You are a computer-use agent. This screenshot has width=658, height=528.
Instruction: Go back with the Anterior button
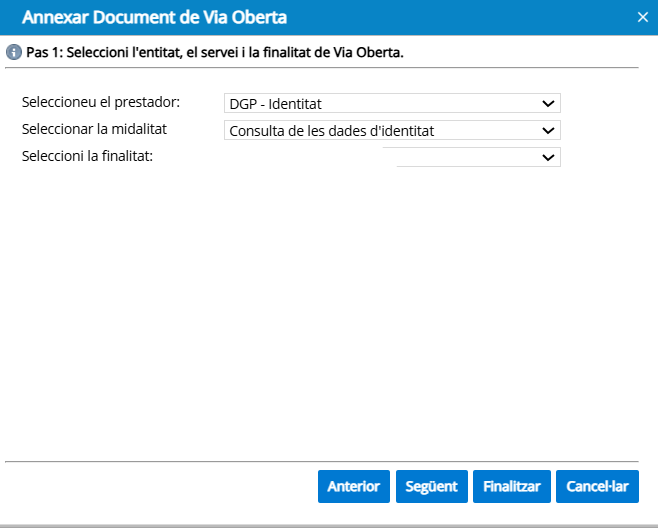click(x=354, y=487)
